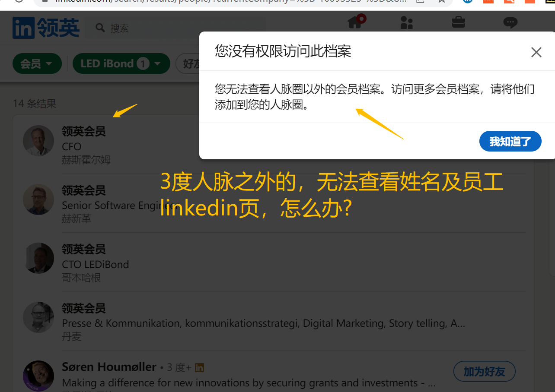Select the 好友 connections filter pill
The height and width of the screenshot is (392, 555).
point(188,64)
